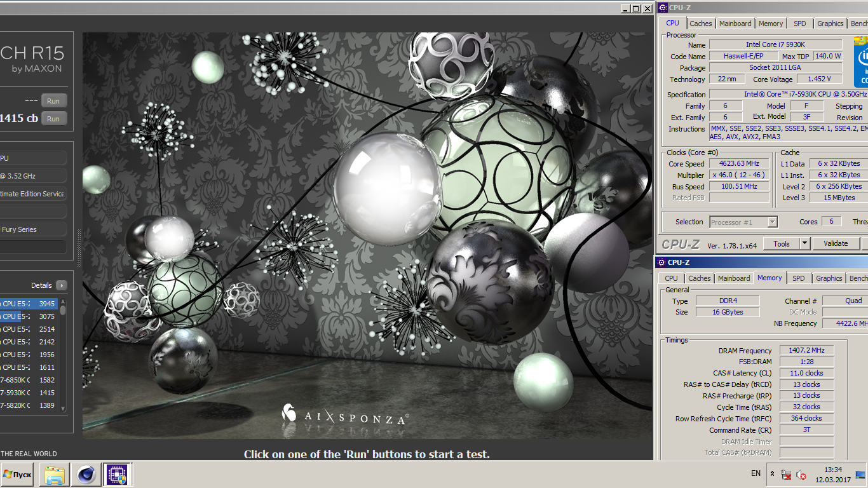Click the 'Fury Series' info field
This screenshot has height=488, width=868.
pos(33,229)
